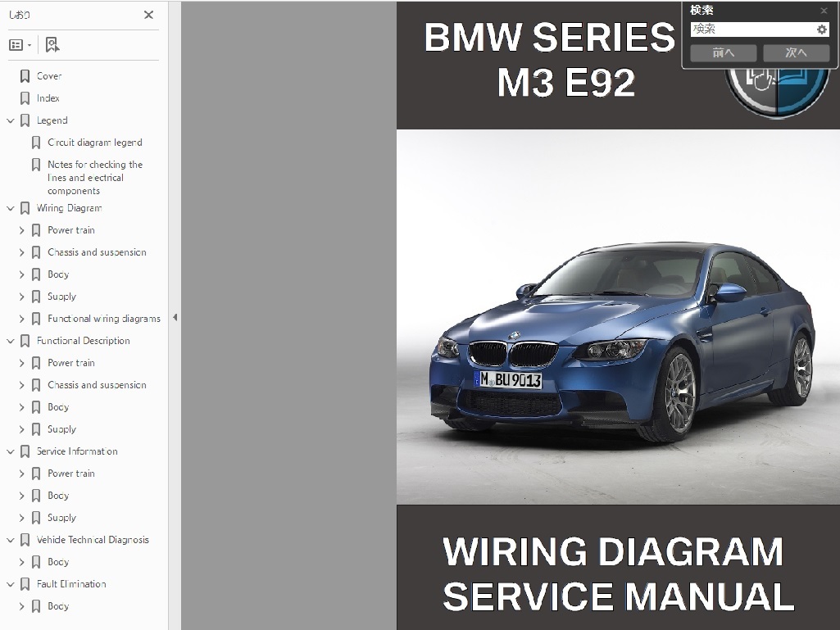Expand Power train under Functional Description
Screen dimensions: 840x630
(21, 363)
